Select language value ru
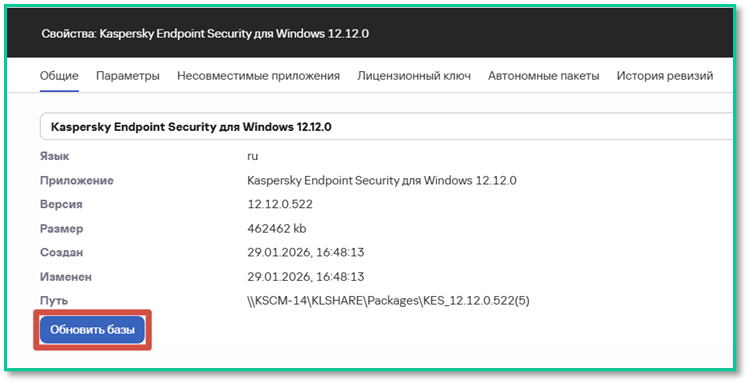 pos(253,157)
